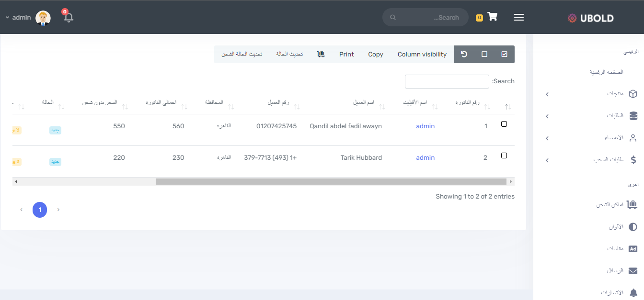
Task: Open اماكن الشحن in the sidebar
Action: click(609, 205)
